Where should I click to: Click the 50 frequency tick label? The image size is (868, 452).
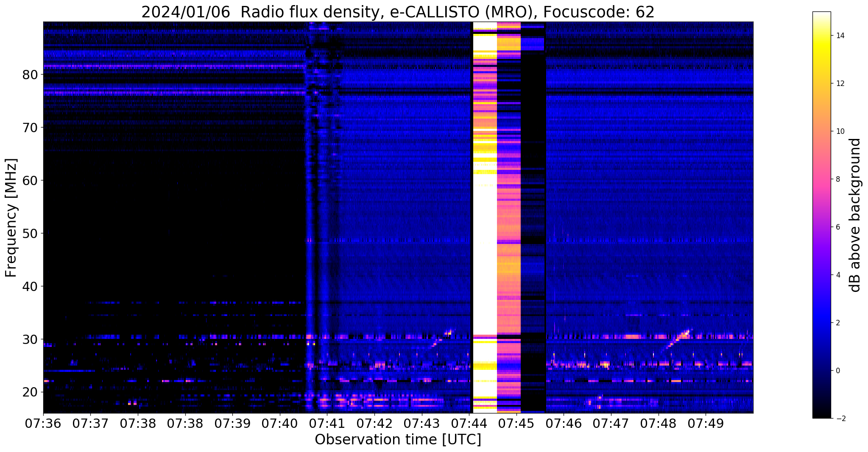pyautogui.click(x=30, y=233)
